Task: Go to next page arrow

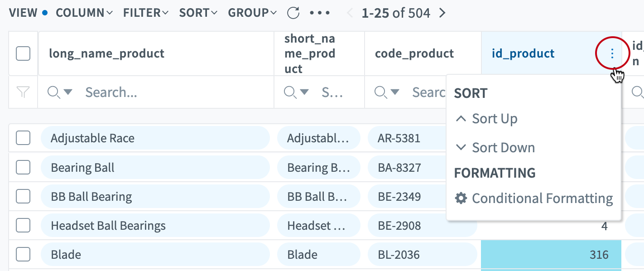Action: 442,13
